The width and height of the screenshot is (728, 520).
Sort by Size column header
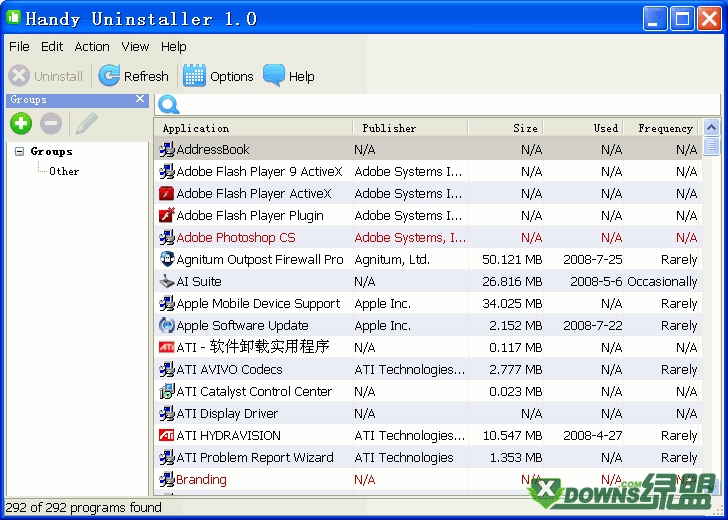coord(506,128)
